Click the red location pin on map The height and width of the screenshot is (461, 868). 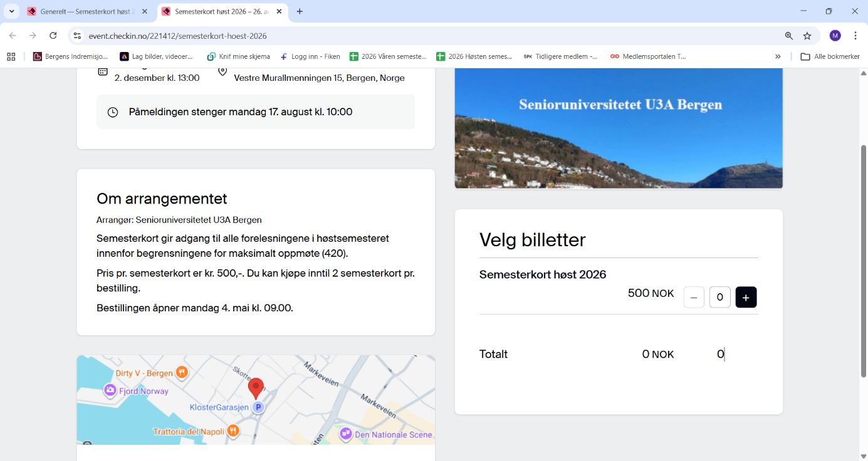[x=256, y=388]
